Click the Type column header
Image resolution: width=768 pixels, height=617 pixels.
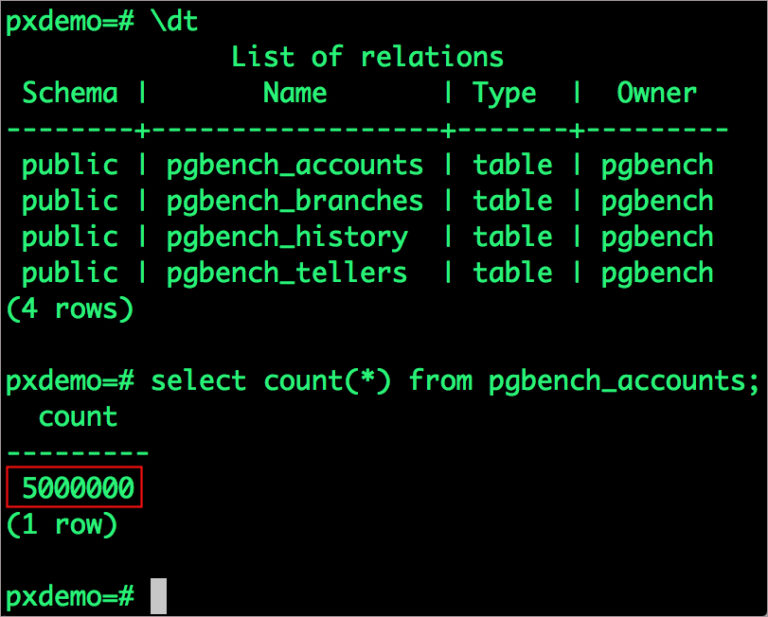click(505, 94)
